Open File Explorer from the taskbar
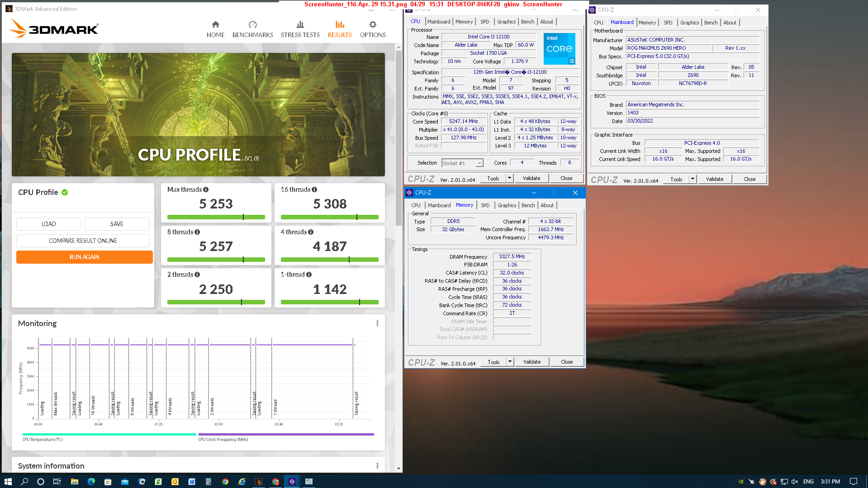Image resolution: width=868 pixels, height=488 pixels. pyautogui.click(x=75, y=482)
